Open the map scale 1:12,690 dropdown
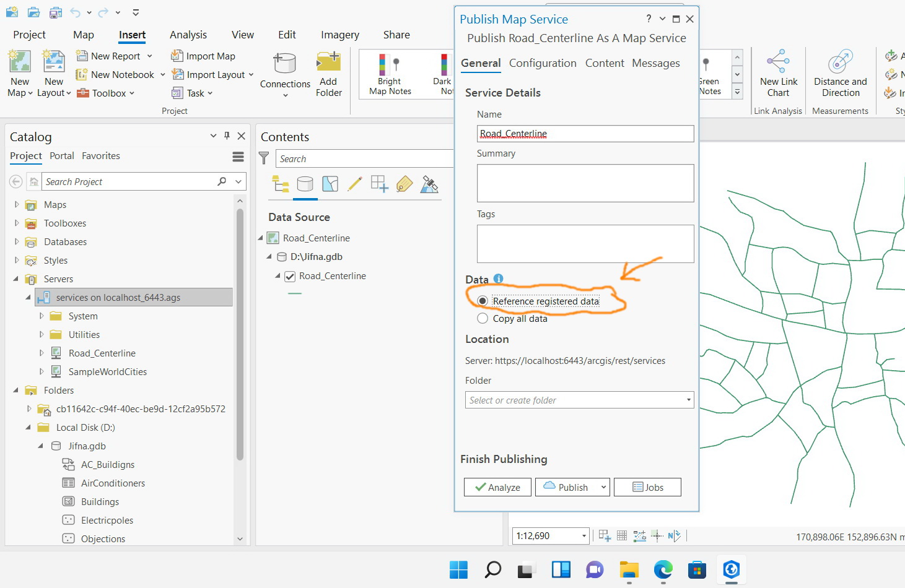This screenshot has height=588, width=905. 583,535
